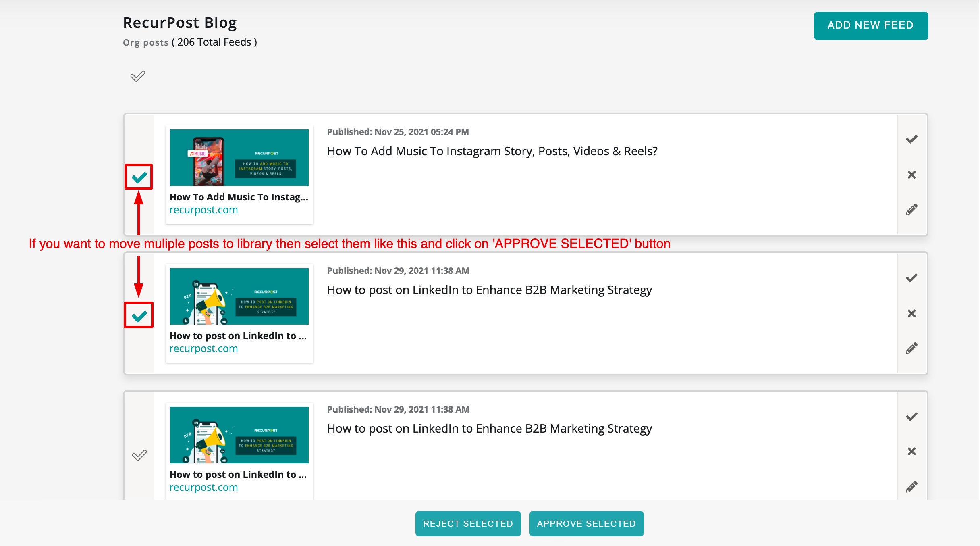The image size is (980, 546).
Task: Click 'Published: Nov 25, 2021 05:24 PM' text
Action: (x=398, y=132)
